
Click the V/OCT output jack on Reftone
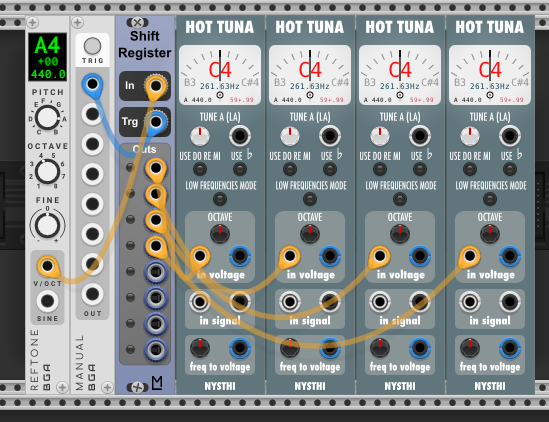47,266
